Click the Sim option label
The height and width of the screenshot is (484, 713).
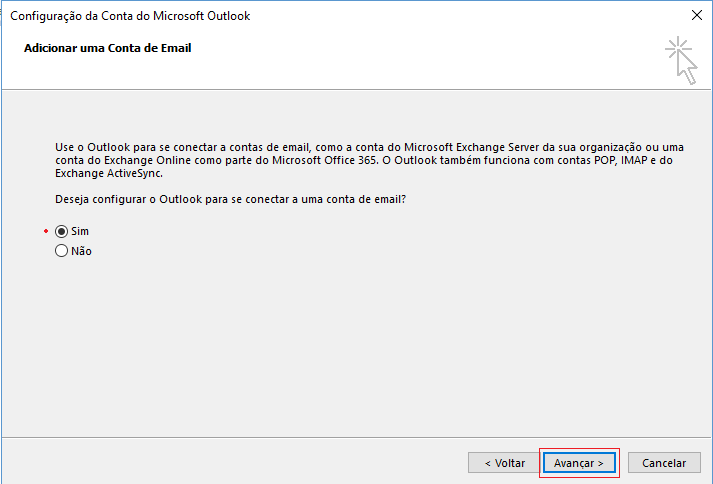coord(80,231)
